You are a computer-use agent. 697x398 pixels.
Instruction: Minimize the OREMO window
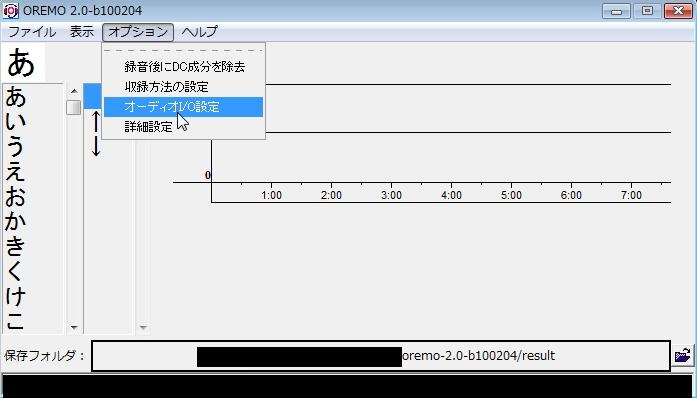tap(616, 11)
